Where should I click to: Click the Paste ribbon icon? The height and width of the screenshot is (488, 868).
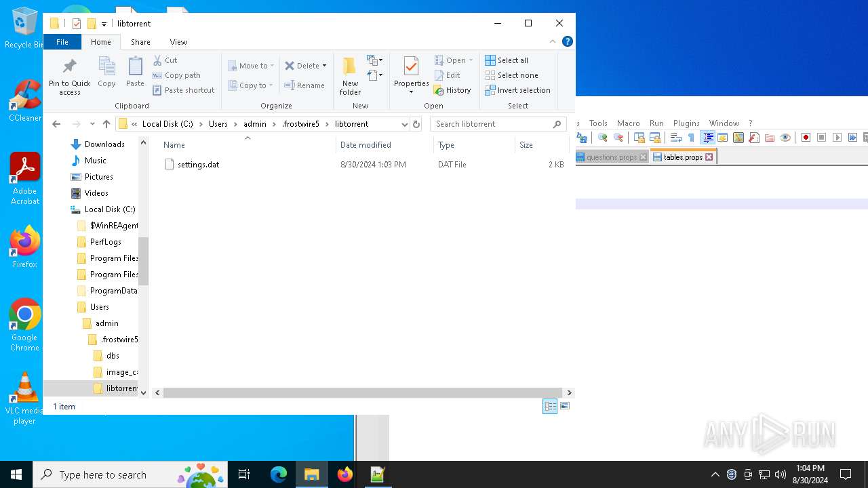click(x=135, y=73)
